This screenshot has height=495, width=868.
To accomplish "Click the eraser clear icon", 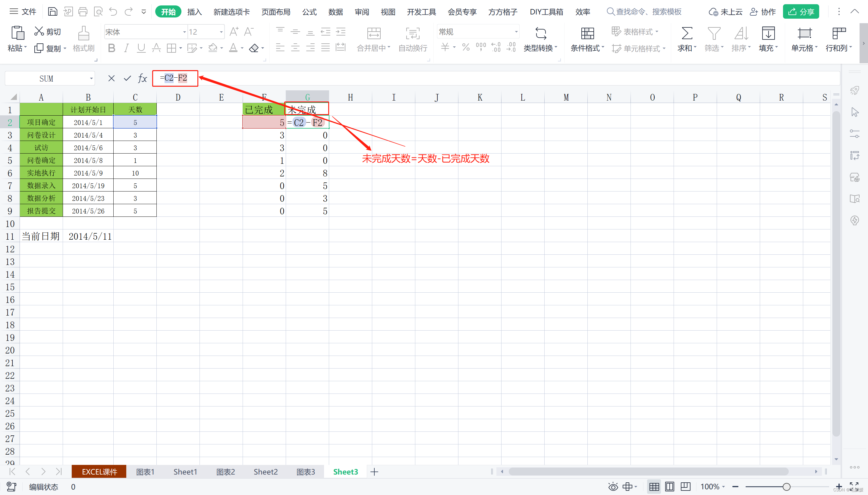I will [254, 48].
